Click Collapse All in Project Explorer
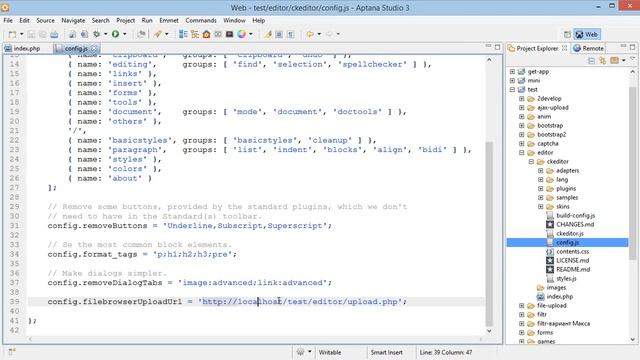This screenshot has height=360, width=640. click(591, 61)
